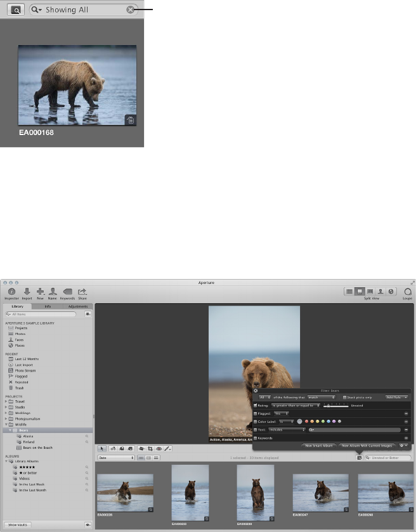Select the Stamp tool

click(130, 448)
